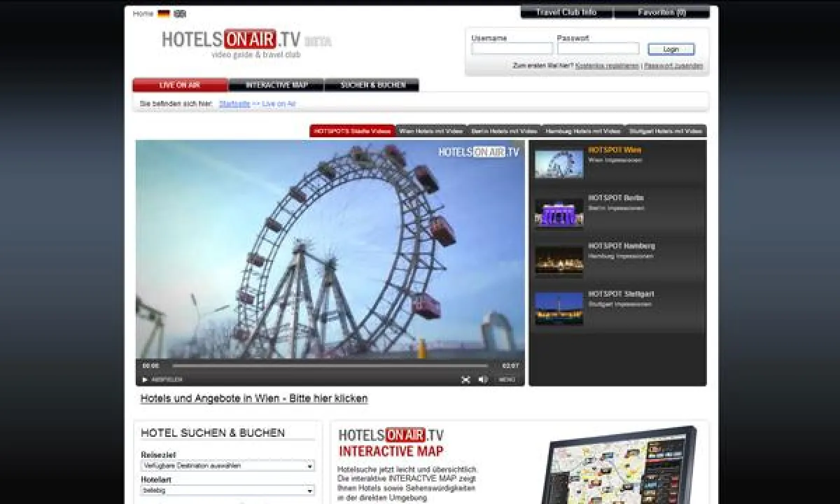Switch to the INTERACTIVE MAP tab
840x504 pixels.
coord(275,84)
